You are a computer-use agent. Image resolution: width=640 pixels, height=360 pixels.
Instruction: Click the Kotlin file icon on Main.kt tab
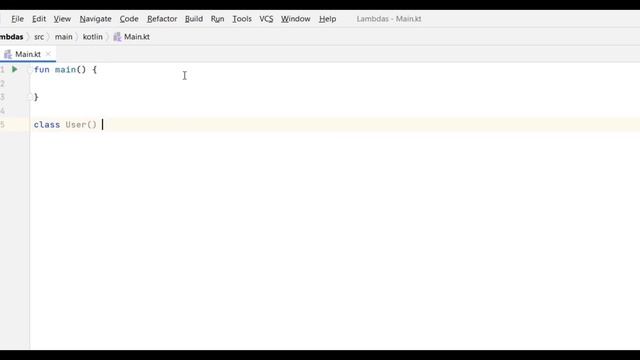tap(8, 54)
